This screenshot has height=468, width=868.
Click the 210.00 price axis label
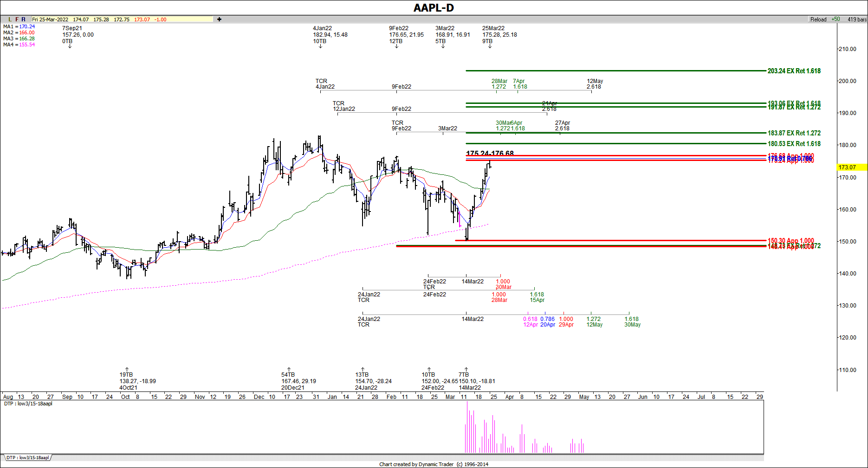click(x=847, y=49)
